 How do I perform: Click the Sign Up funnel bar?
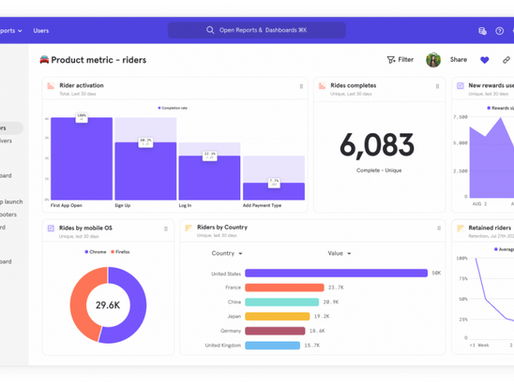(146, 171)
